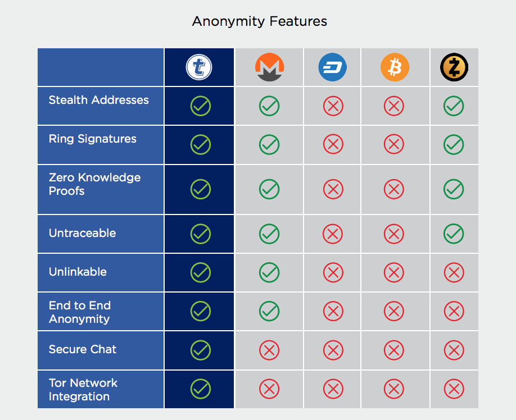
Task: Select the Zcash coin logo
Action: pyautogui.click(x=454, y=68)
